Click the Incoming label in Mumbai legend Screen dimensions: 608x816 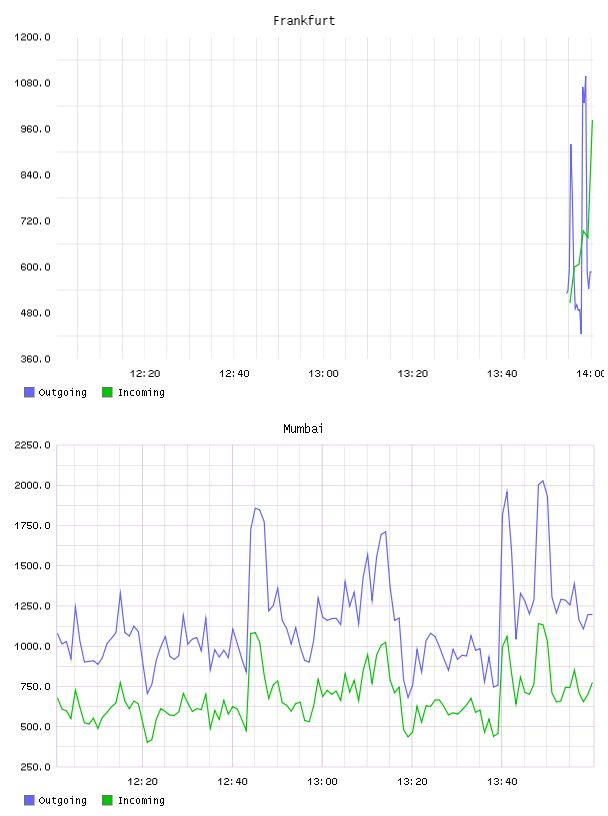(x=141, y=800)
